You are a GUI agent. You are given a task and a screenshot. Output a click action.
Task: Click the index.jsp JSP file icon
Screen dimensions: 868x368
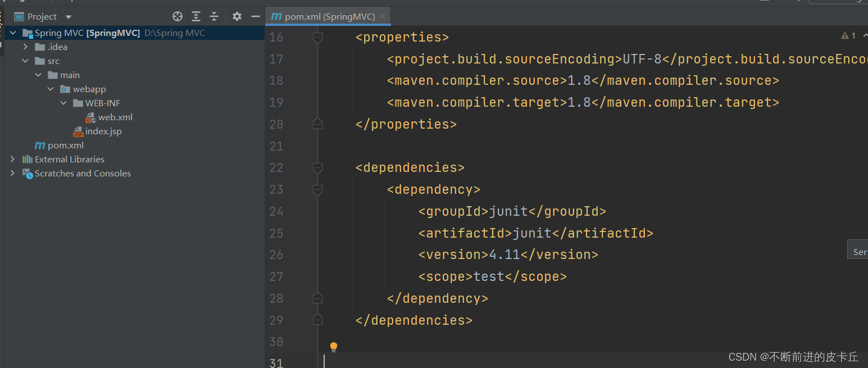pos(78,131)
